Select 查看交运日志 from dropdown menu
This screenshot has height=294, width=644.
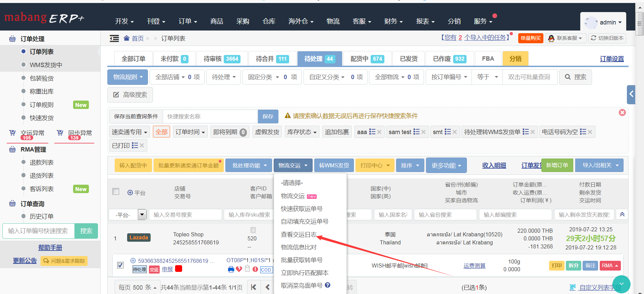(299, 234)
